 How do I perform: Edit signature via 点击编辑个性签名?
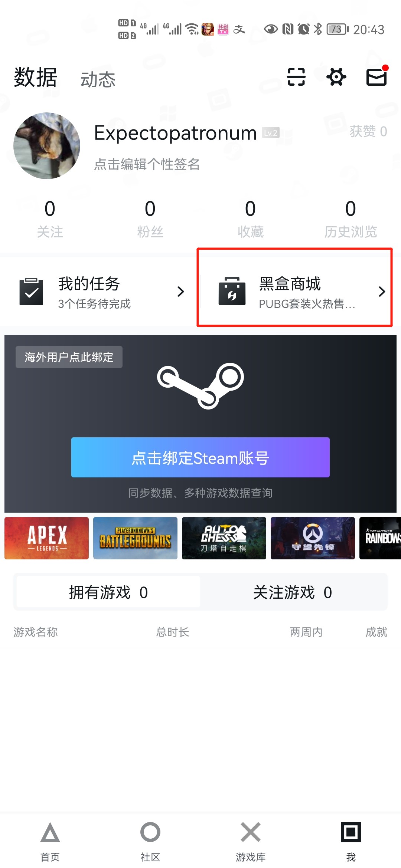(147, 164)
